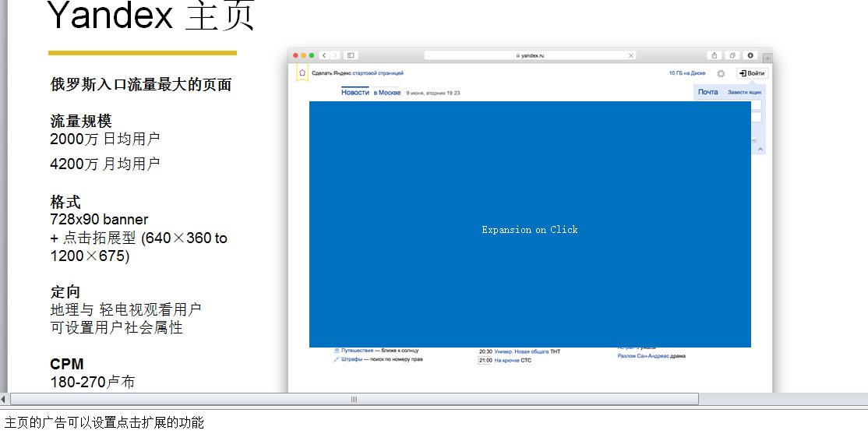Click the Safari forward arrow button
This screenshot has height=434, width=868.
tap(335, 55)
